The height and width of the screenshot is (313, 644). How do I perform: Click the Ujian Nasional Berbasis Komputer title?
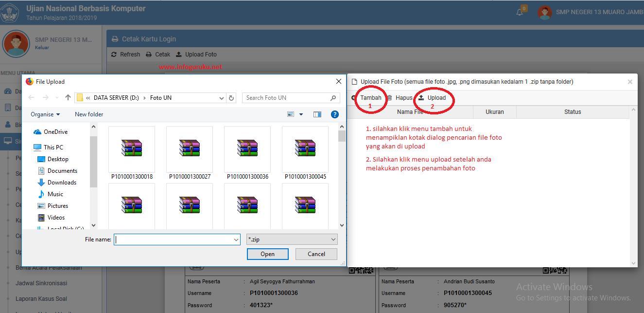[x=86, y=9]
